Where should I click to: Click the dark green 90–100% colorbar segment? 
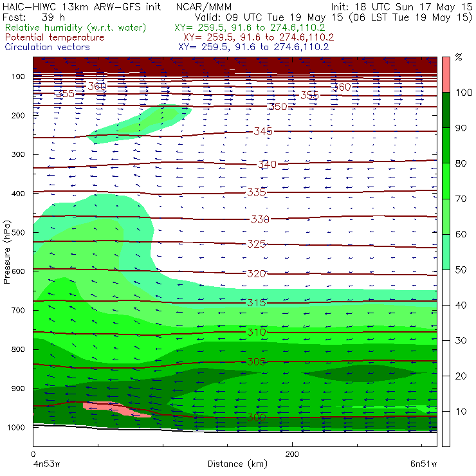coord(446,110)
